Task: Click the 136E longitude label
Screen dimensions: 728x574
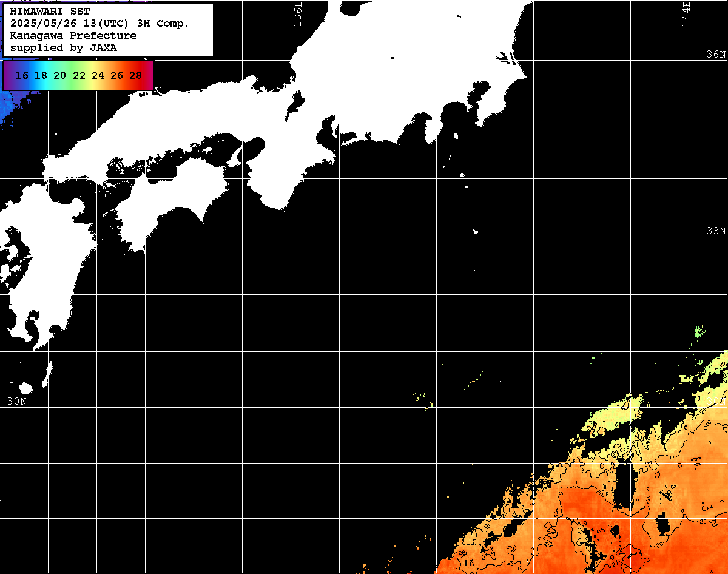Action: coord(297,13)
